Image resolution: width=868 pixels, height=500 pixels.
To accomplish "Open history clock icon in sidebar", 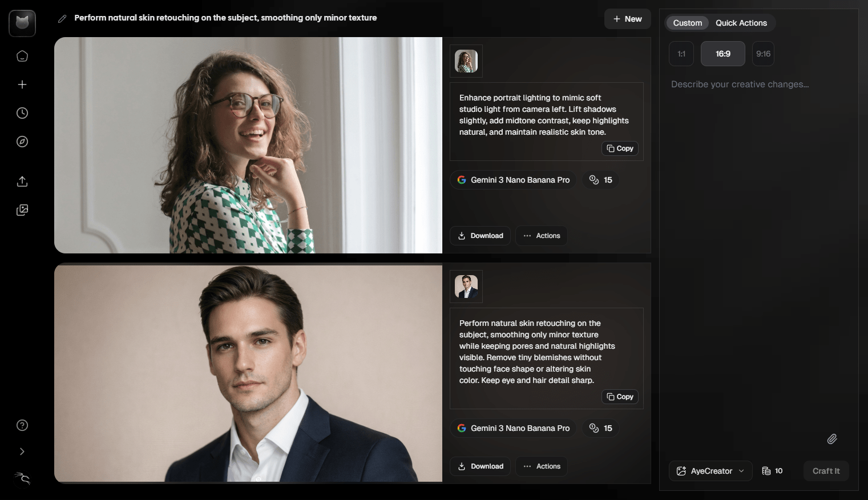I will point(22,113).
